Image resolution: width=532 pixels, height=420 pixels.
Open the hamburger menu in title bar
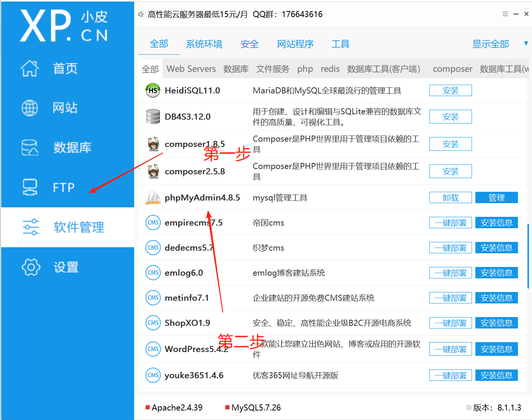pos(505,14)
